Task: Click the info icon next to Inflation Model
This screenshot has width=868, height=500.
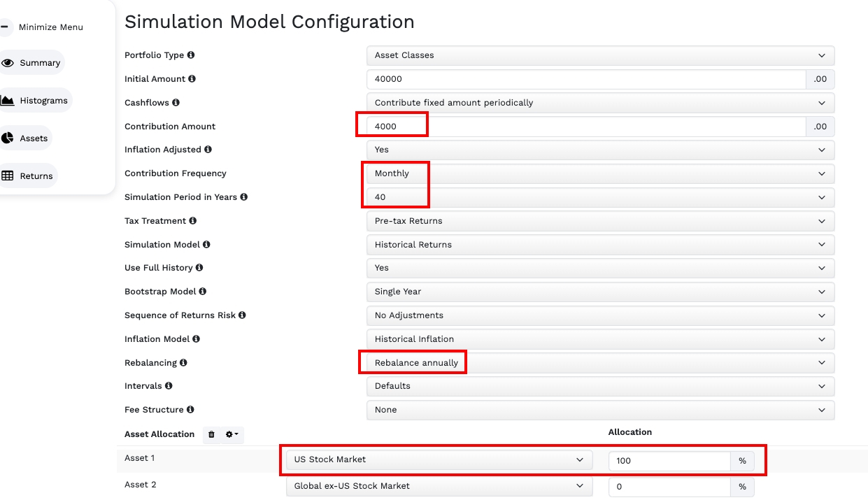Action: click(x=196, y=339)
